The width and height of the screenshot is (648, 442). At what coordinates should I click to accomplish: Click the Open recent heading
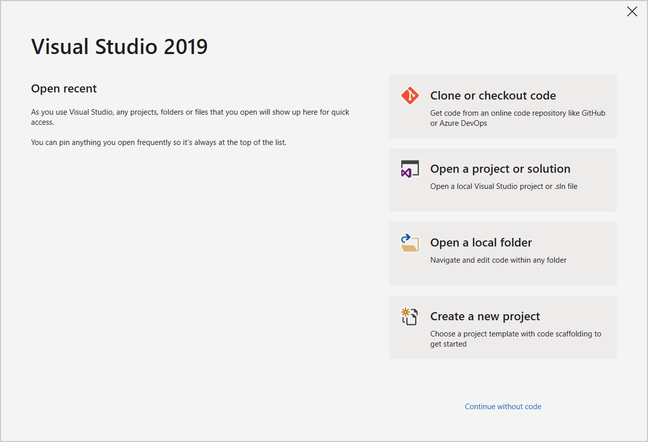pos(64,89)
